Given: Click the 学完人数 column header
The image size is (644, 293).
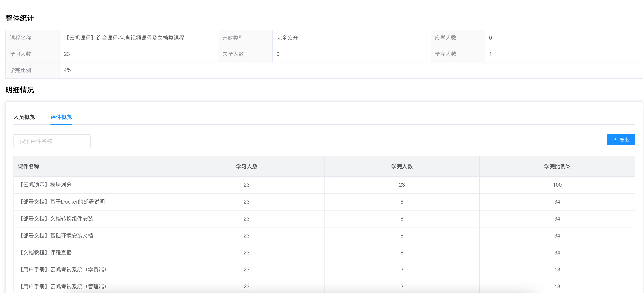Looking at the screenshot, I should [x=402, y=167].
